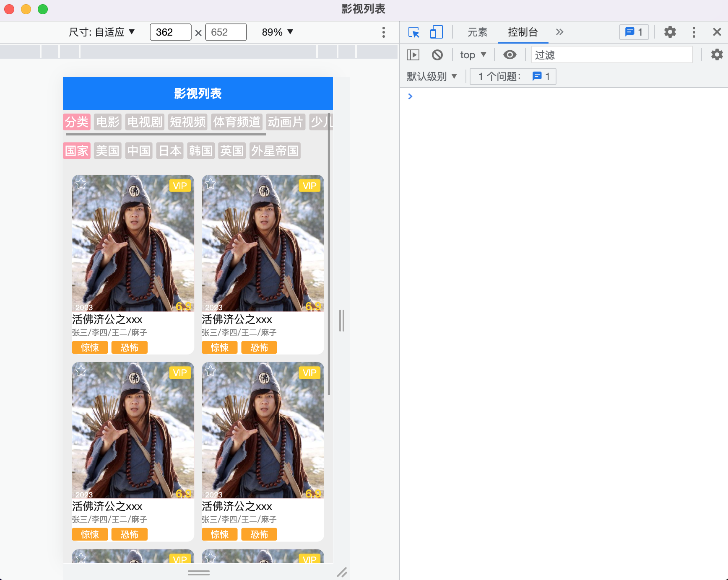Open the issues counter badge in toolbar
This screenshot has width=728, height=580.
(634, 32)
